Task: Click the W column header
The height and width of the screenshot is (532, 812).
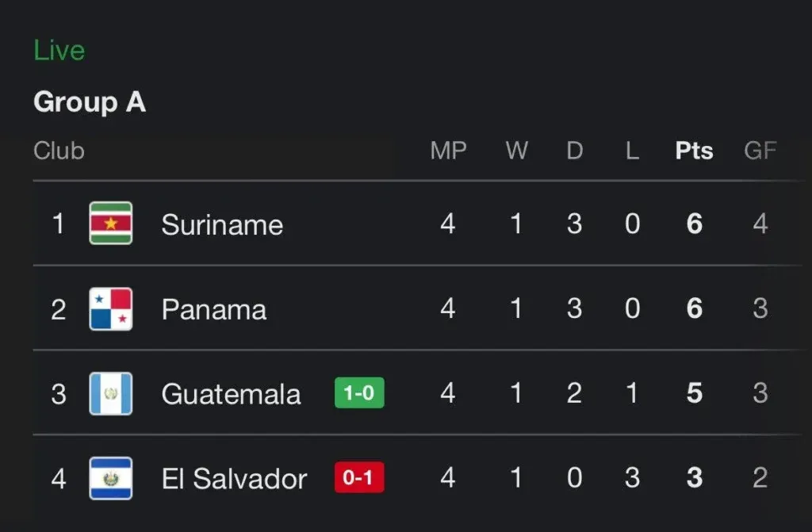Action: pyautogui.click(x=516, y=151)
